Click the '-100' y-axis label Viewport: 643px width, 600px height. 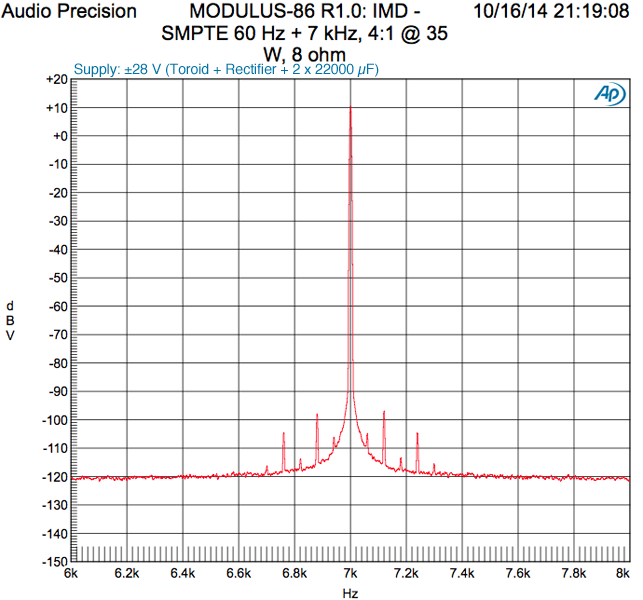click(x=55, y=420)
